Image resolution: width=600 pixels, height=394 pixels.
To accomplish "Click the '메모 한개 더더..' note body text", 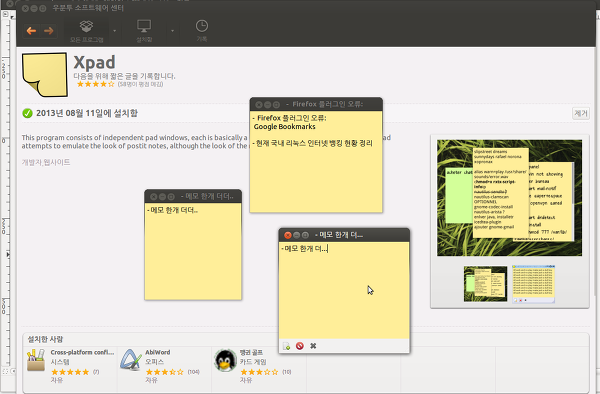I will [x=172, y=210].
